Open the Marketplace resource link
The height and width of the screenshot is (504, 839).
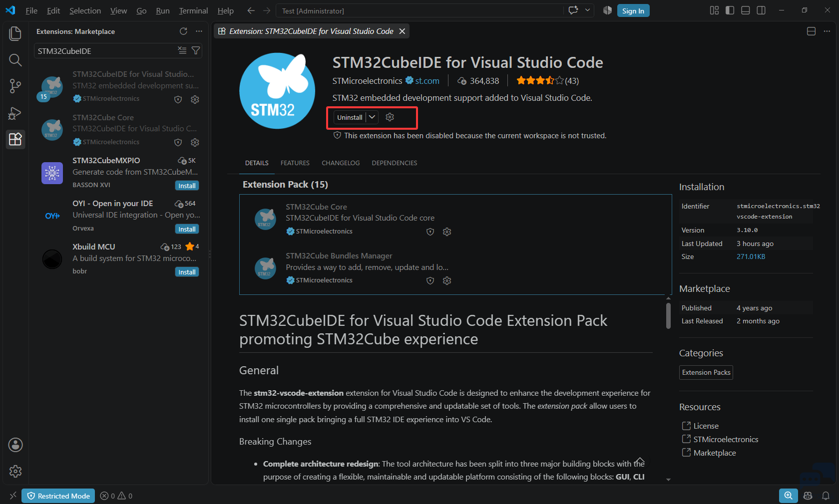pyautogui.click(x=715, y=453)
